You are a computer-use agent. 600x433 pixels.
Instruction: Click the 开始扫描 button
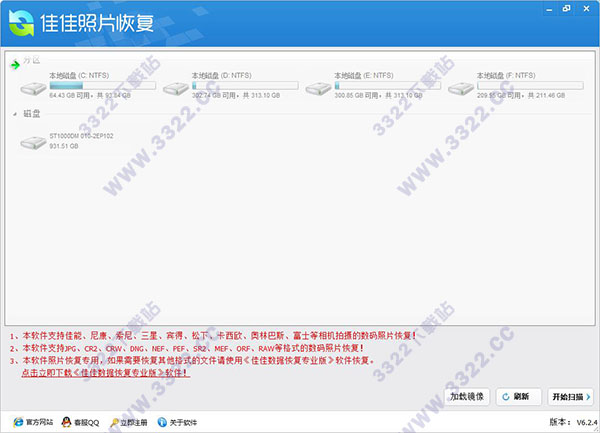571,397
